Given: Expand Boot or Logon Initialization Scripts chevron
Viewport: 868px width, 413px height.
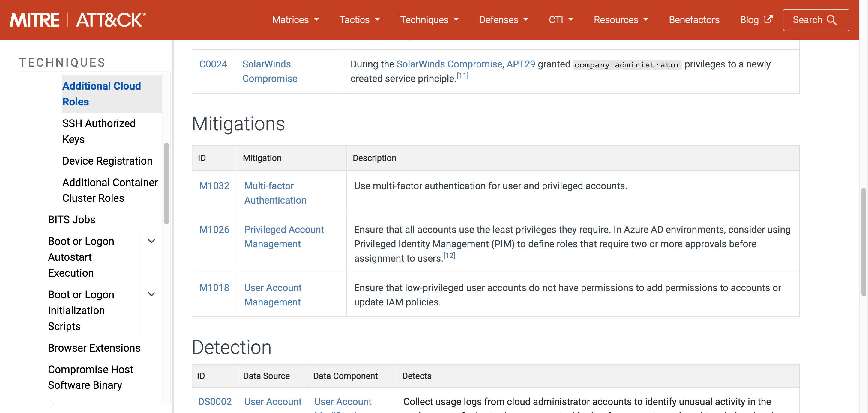Looking at the screenshot, I should 152,294.
